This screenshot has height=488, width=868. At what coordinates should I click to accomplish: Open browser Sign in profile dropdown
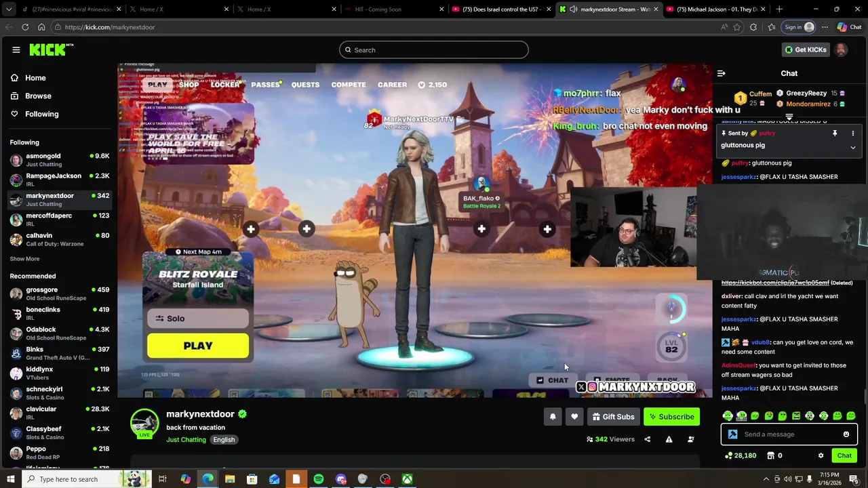tap(799, 27)
